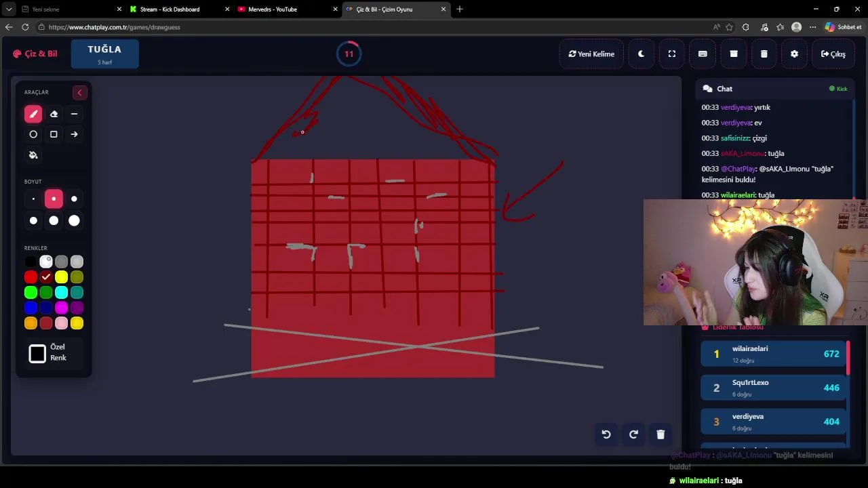
Task: Pick the bright green color swatch
Action: pyautogui.click(x=31, y=293)
